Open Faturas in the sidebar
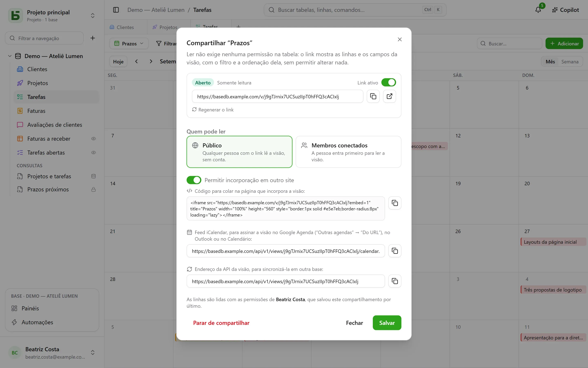Image resolution: width=588 pixels, height=368 pixels. click(56, 111)
